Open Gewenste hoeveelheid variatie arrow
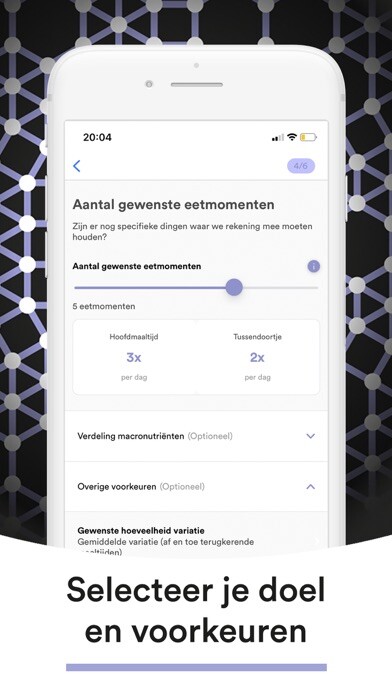The height and width of the screenshot is (696, 392). point(317,540)
